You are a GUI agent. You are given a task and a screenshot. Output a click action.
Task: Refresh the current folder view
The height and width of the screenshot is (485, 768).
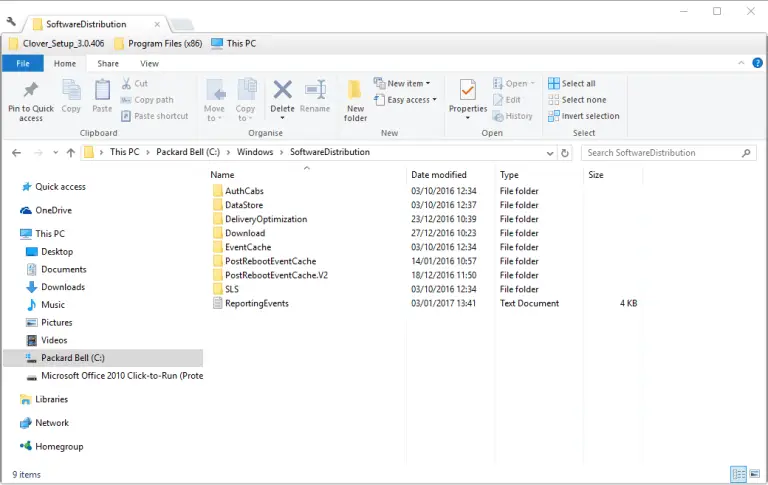566,153
